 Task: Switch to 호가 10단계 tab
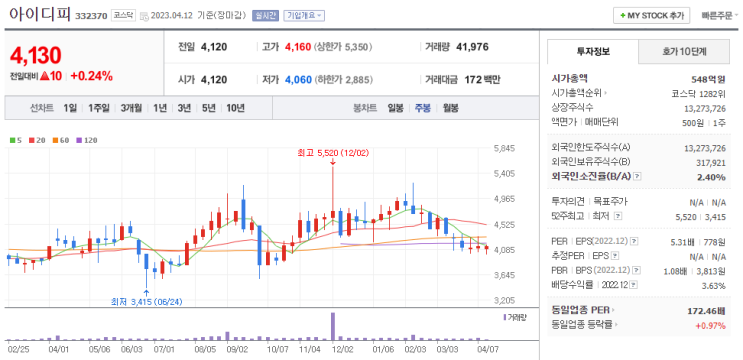[684, 52]
